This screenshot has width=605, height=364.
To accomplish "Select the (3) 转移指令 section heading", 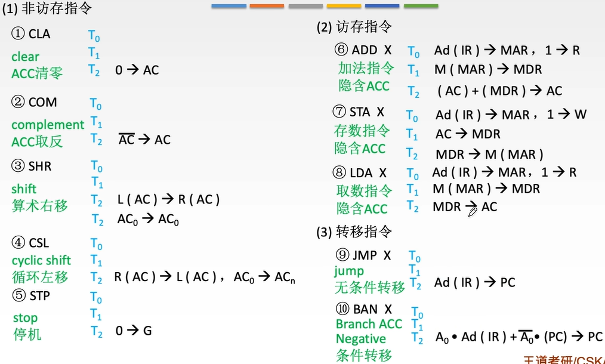I will coord(354,232).
